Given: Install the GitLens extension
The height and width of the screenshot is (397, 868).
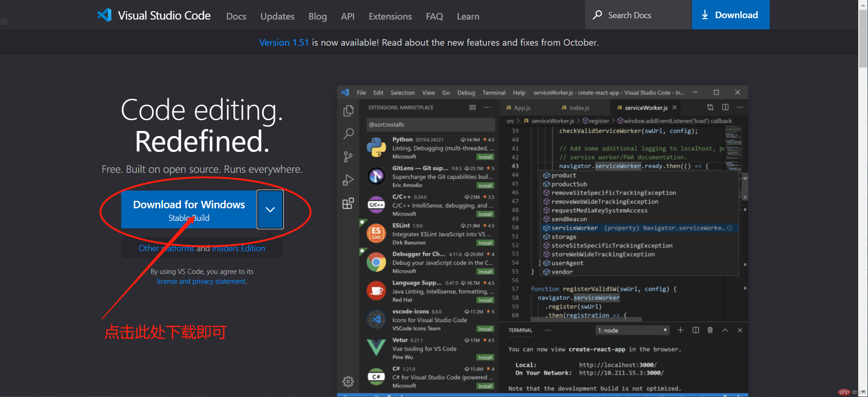Looking at the screenshot, I should (x=485, y=185).
